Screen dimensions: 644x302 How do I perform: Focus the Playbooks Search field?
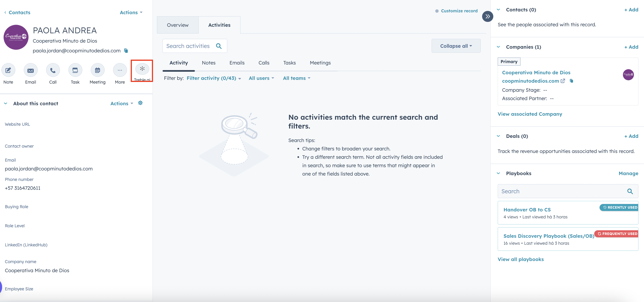(567, 191)
